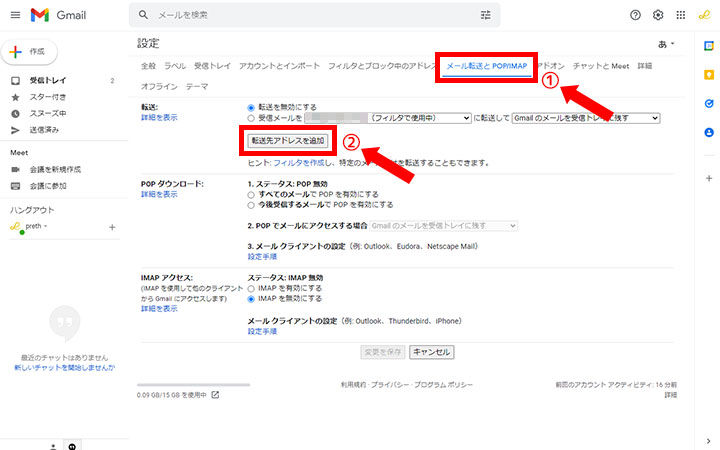Open the input language あ dropdown

point(666,44)
